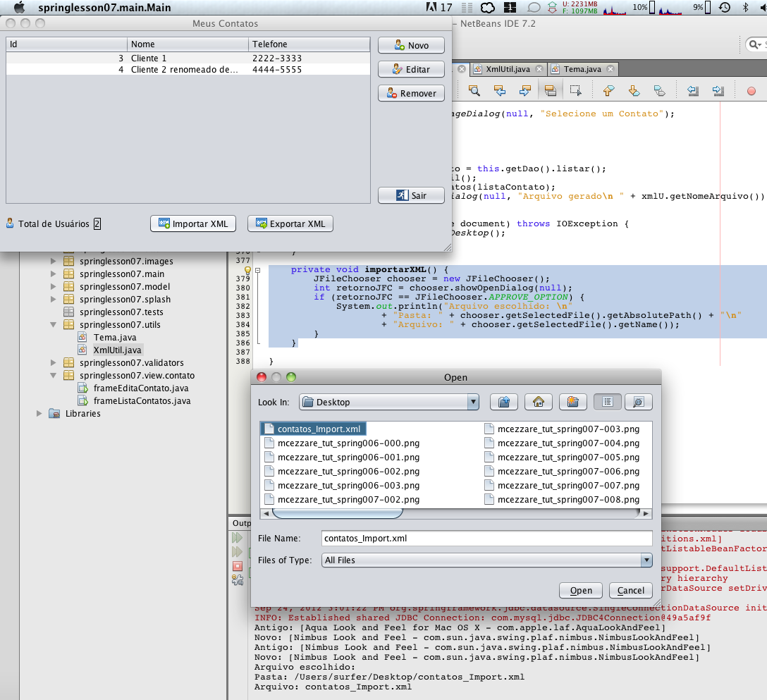Screen dimensions: 767x700
Task: Click Cancel button in file dialog
Action: coord(630,591)
